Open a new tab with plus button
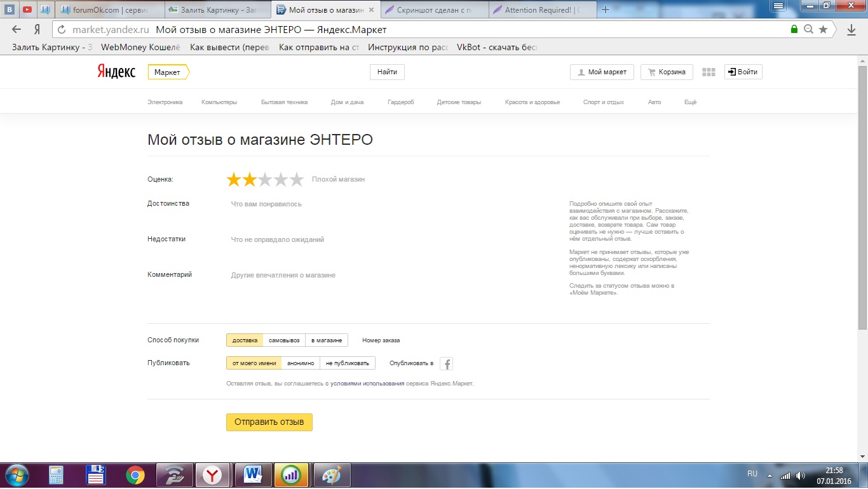The image size is (868, 489). (x=605, y=10)
